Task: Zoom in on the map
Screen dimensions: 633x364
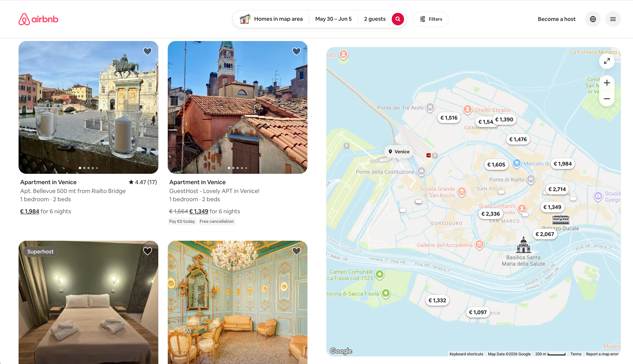Action: pos(607,83)
